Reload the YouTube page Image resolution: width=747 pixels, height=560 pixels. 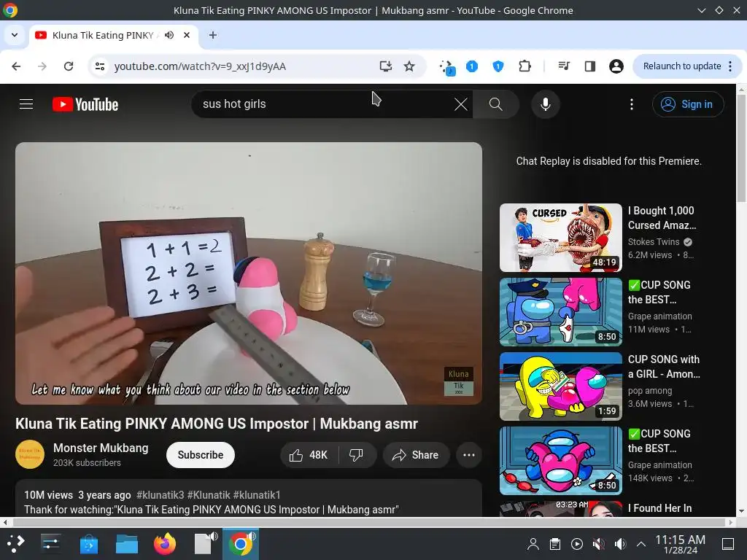pos(69,66)
